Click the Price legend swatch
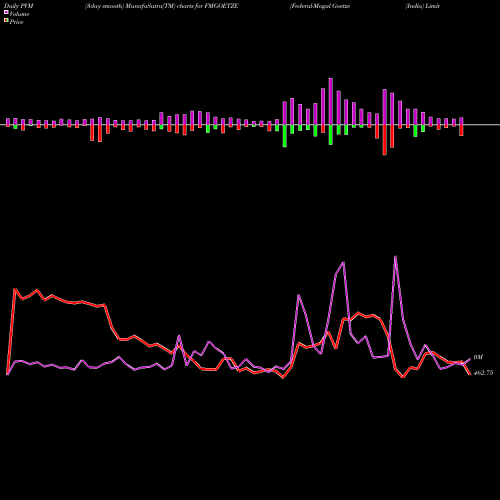 (6, 20)
